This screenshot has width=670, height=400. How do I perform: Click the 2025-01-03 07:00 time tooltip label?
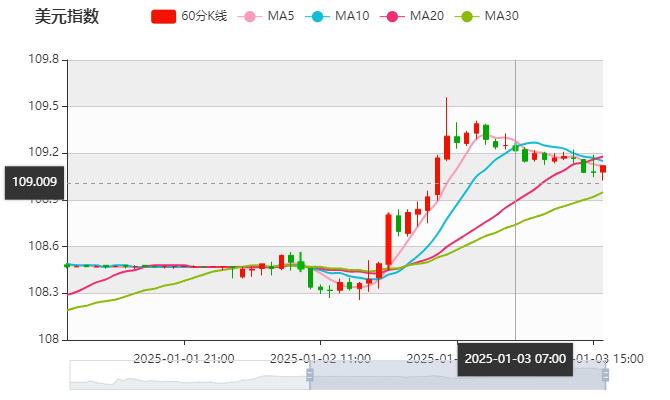tap(515, 358)
